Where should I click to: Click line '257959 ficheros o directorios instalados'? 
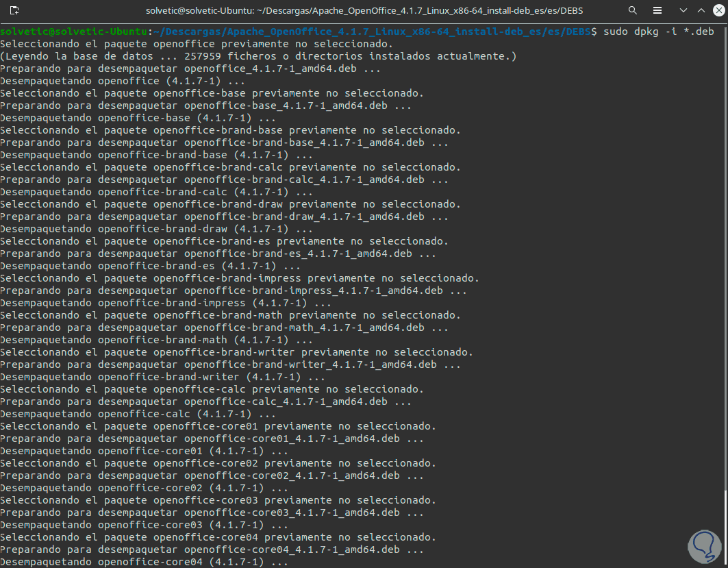pyautogui.click(x=258, y=56)
